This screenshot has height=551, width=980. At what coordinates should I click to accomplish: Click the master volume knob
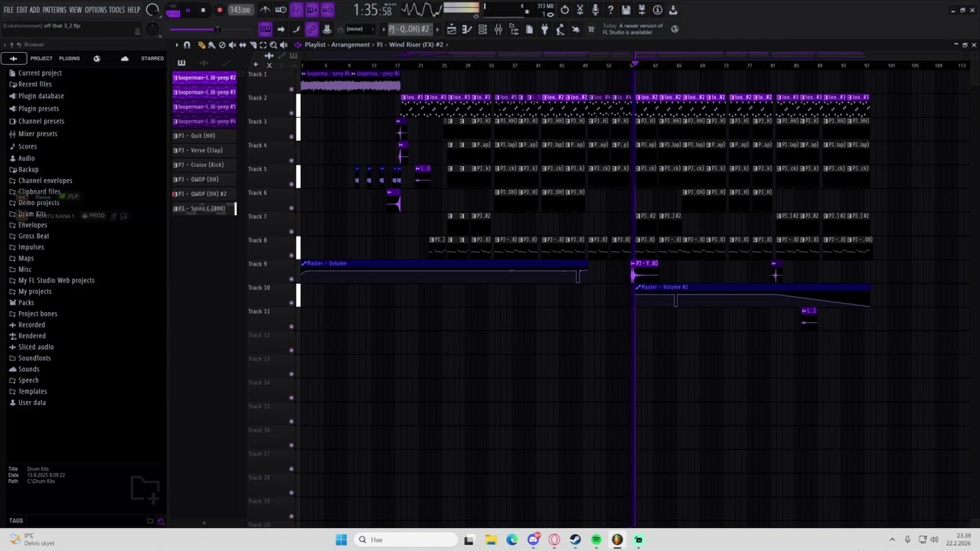click(x=152, y=10)
